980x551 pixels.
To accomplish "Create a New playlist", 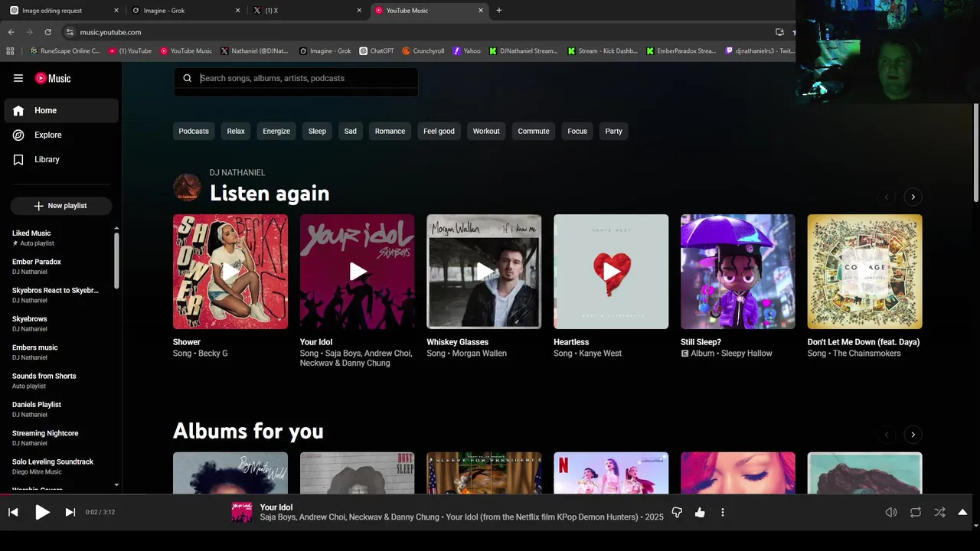I will click(x=61, y=206).
